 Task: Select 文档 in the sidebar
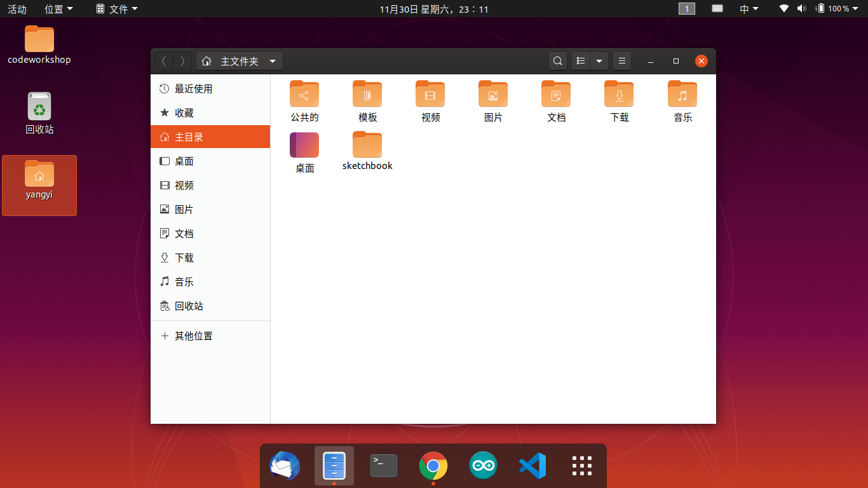(x=210, y=234)
